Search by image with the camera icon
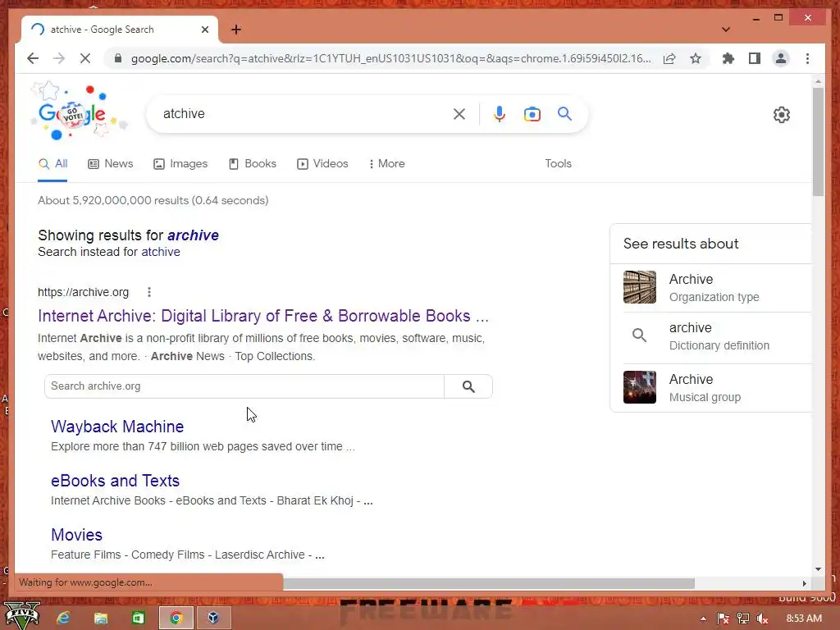 point(532,113)
